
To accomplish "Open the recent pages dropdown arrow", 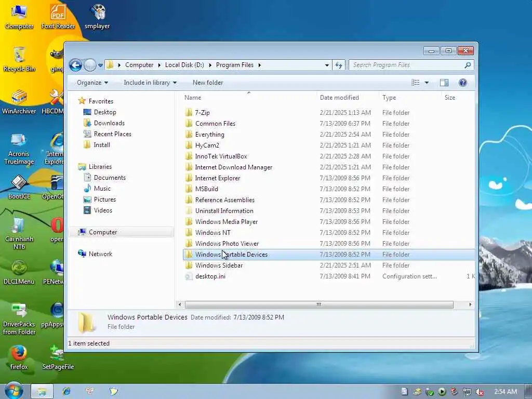I will (100, 65).
